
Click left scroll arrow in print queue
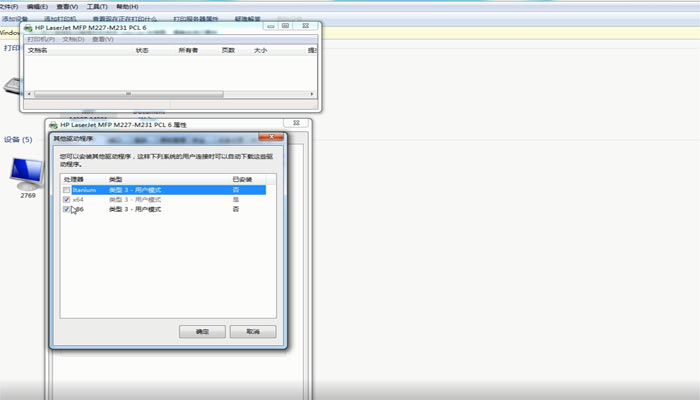click(29, 94)
